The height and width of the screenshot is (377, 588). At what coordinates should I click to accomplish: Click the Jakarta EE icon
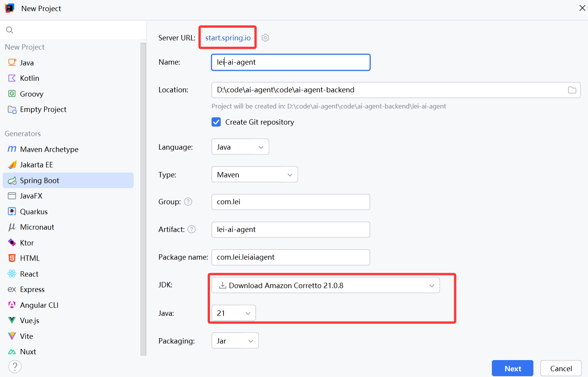coord(12,165)
